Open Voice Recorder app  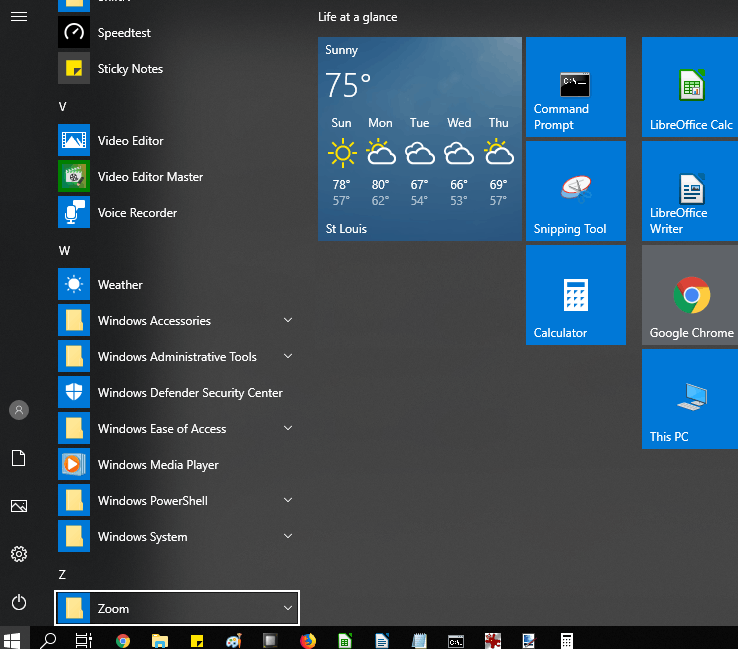coord(177,212)
